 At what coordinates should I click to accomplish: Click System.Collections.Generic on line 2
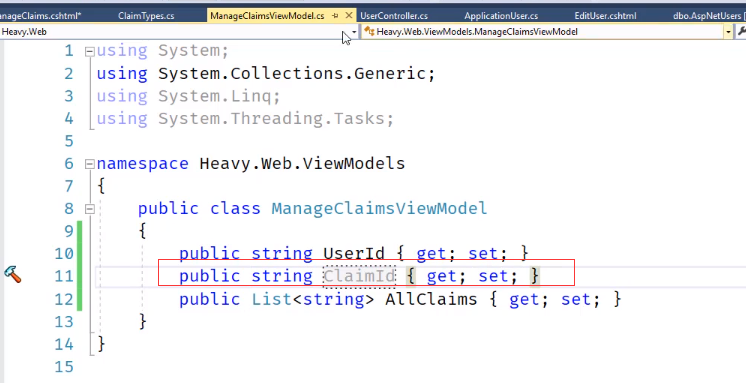point(292,74)
